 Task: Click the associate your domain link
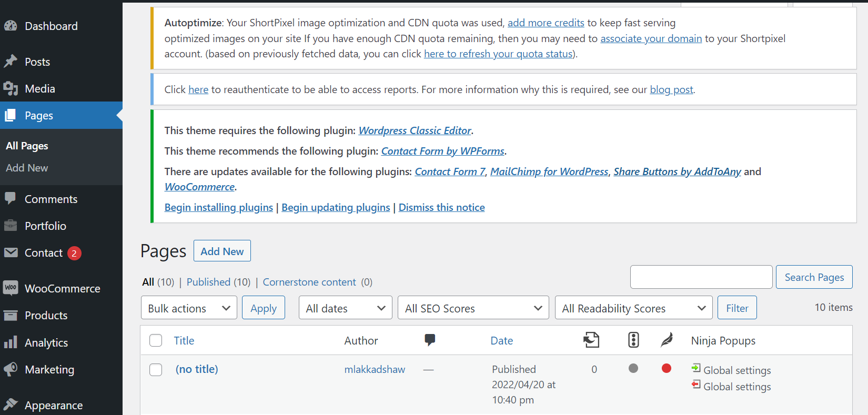tap(651, 38)
